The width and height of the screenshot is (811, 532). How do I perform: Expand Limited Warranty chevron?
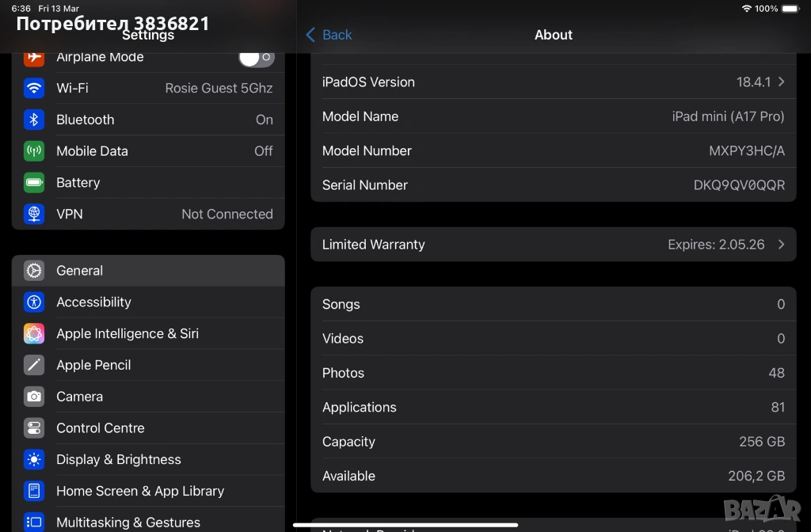pos(781,245)
